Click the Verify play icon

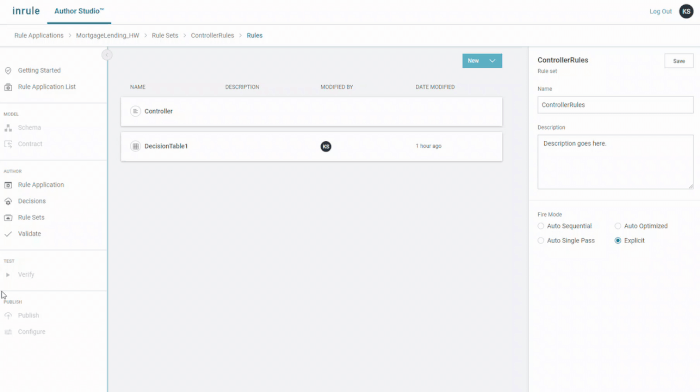click(8, 275)
